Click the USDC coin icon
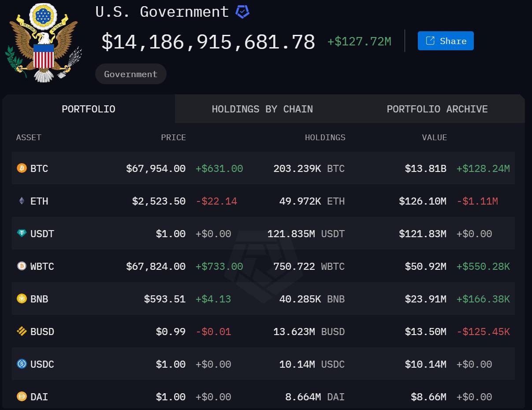Screen dimensions: 532x410 (22, 364)
